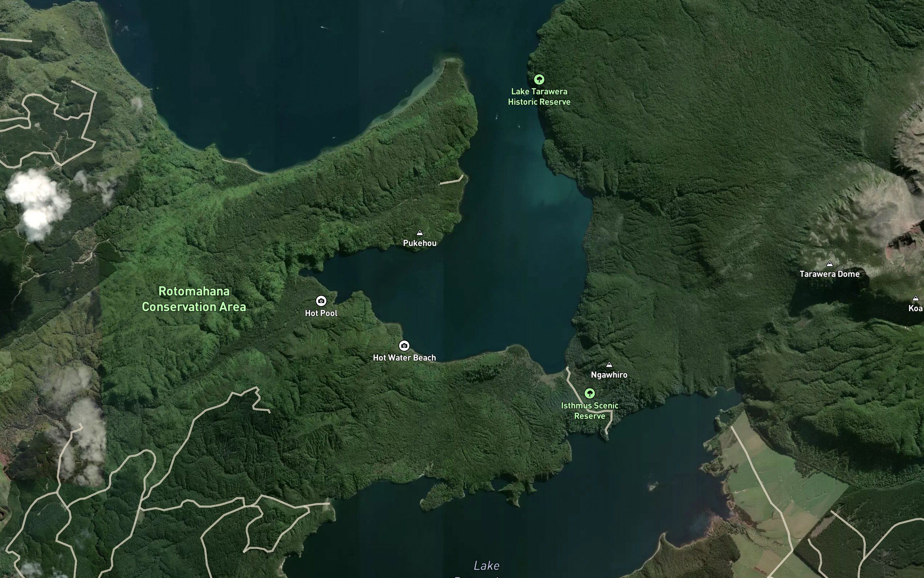Select the Ngawhiro text label
The image size is (924, 578).
609,375
